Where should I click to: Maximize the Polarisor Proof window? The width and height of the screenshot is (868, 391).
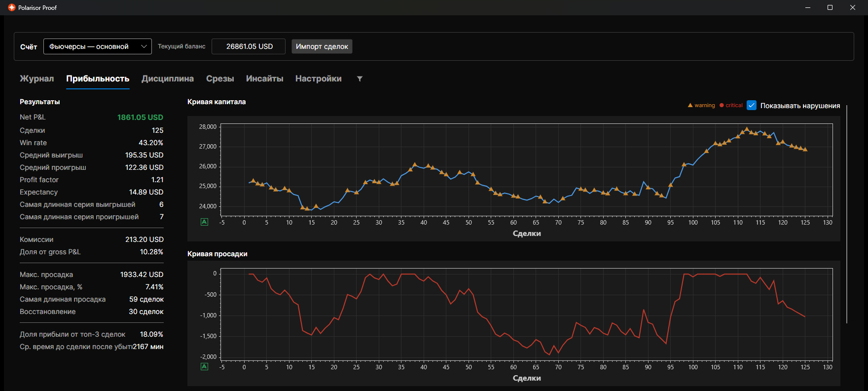pyautogui.click(x=830, y=7)
